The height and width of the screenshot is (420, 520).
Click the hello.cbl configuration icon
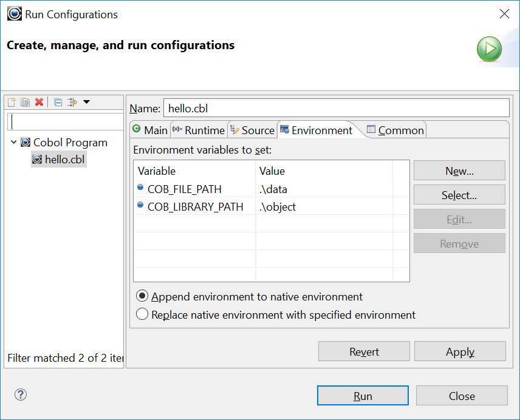click(x=37, y=158)
